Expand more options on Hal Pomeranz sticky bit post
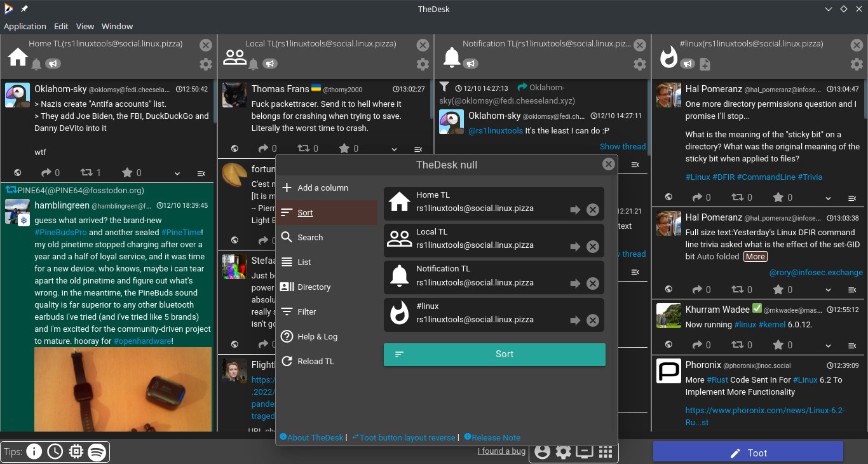Screen dimensions: 868x464 [x=828, y=198]
